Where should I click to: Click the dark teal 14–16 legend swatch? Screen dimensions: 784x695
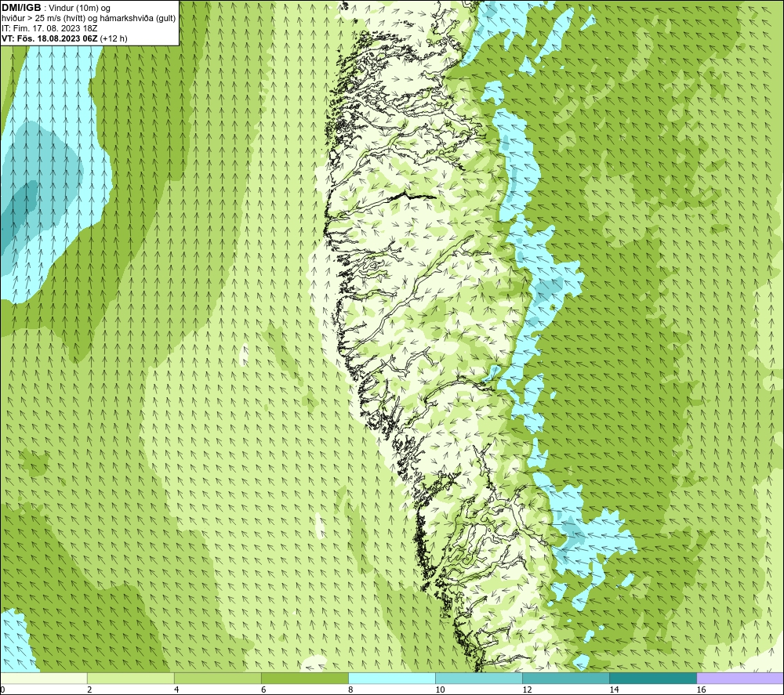[x=653, y=678]
